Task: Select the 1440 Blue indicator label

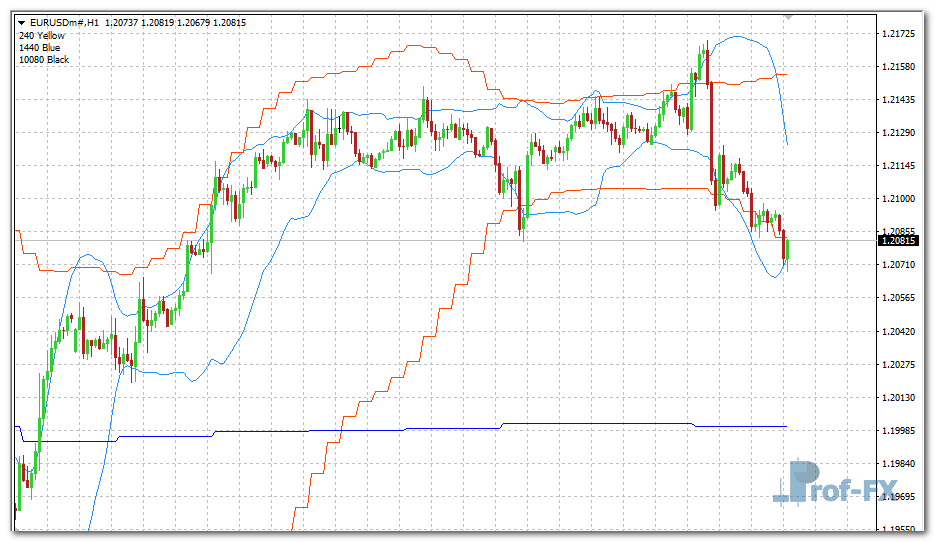Action: [x=39, y=47]
